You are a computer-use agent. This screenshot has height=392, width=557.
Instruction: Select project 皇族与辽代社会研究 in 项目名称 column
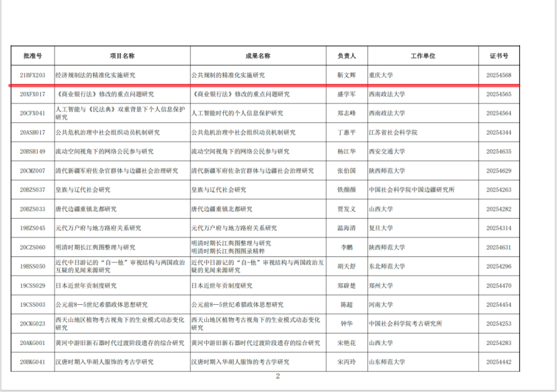click(80, 190)
